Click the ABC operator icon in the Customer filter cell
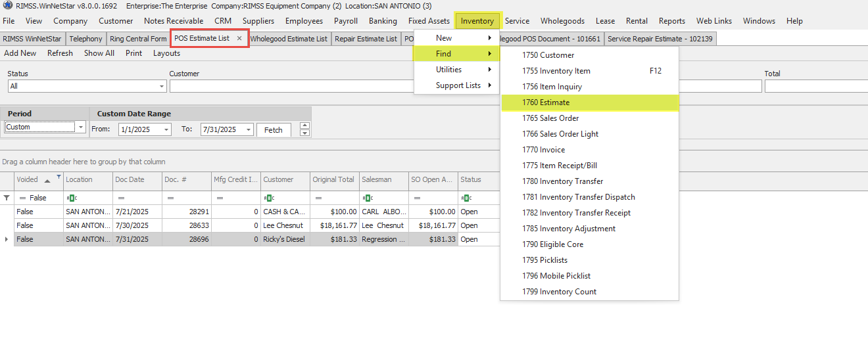The image size is (868, 341). (268, 198)
